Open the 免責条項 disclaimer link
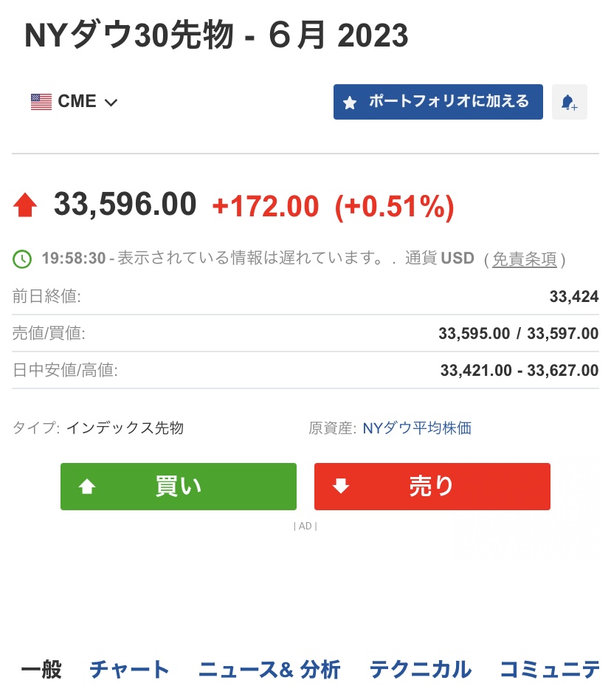Image resolution: width=611 pixels, height=700 pixels. (x=524, y=259)
